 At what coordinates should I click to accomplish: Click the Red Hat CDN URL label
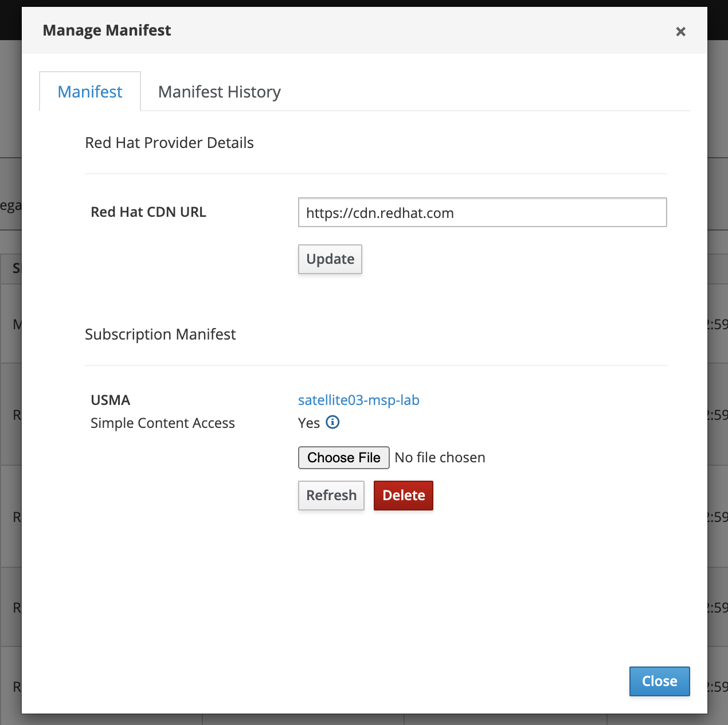148,212
